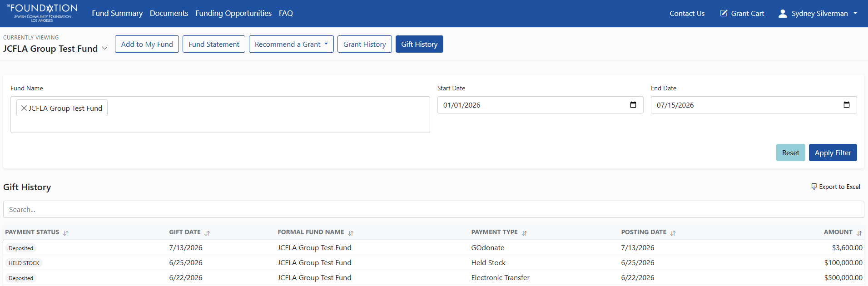Click the $100,000.00 amount cell
868x286 pixels.
click(843, 262)
